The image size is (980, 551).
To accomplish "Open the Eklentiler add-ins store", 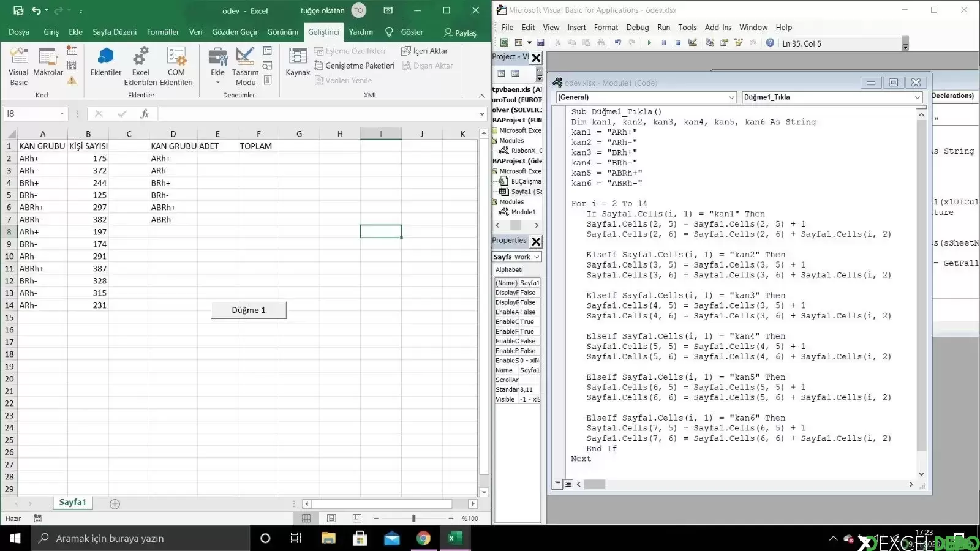I will tap(105, 62).
